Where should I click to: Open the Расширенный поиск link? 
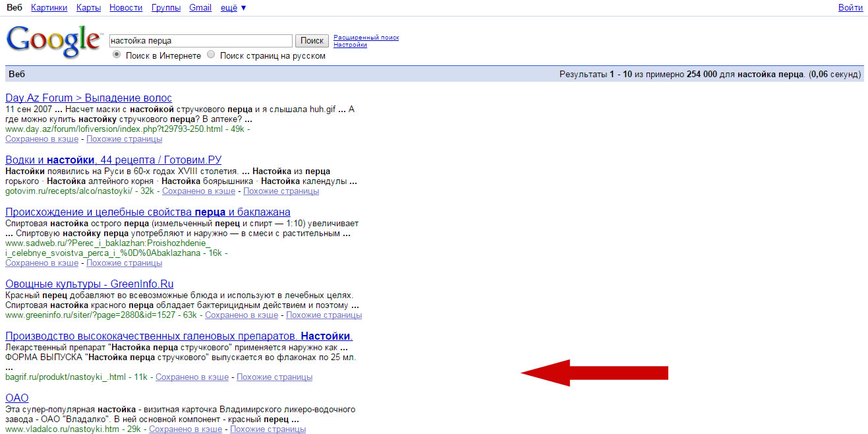[x=366, y=38]
